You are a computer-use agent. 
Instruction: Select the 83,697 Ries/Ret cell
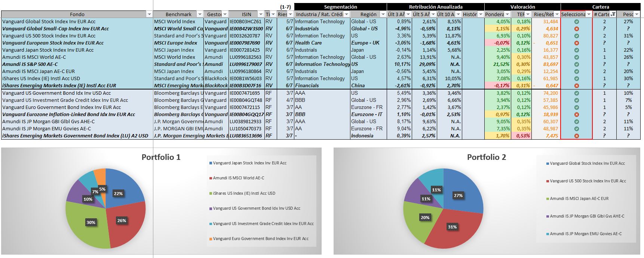[546, 64]
